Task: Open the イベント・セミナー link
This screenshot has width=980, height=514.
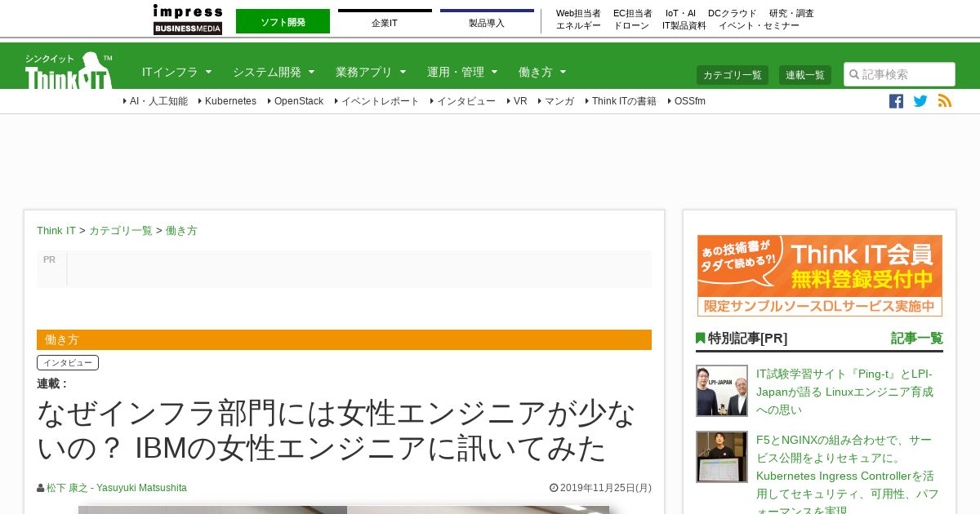Action: [759, 25]
